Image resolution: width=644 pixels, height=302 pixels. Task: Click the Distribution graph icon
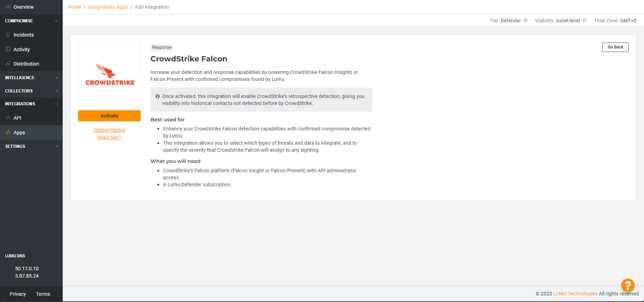pyautogui.click(x=8, y=64)
